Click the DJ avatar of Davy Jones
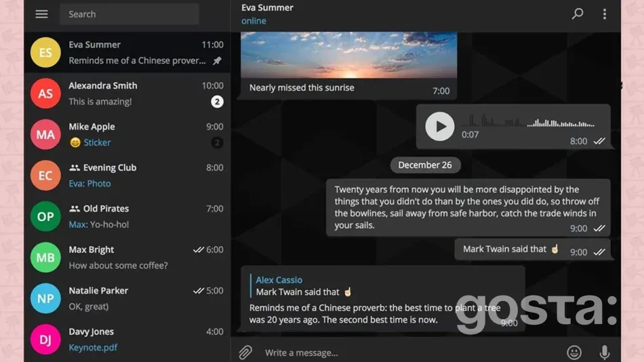The image size is (644, 362). click(x=45, y=340)
